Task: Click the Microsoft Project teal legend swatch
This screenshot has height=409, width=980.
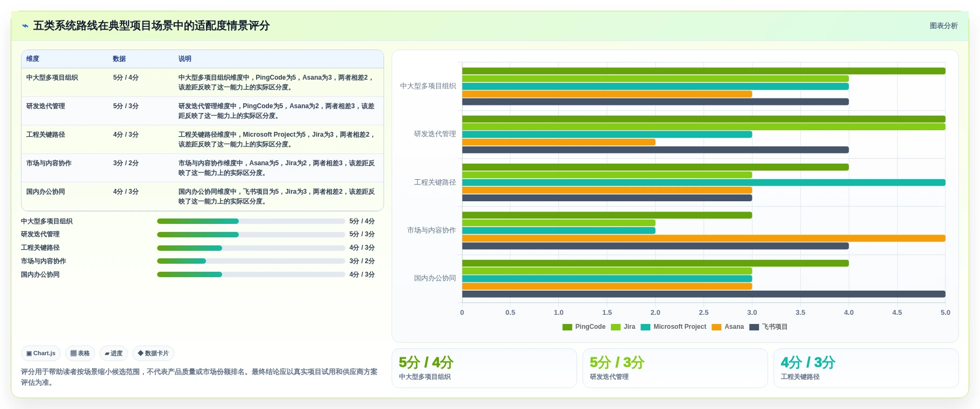Action: (x=645, y=327)
